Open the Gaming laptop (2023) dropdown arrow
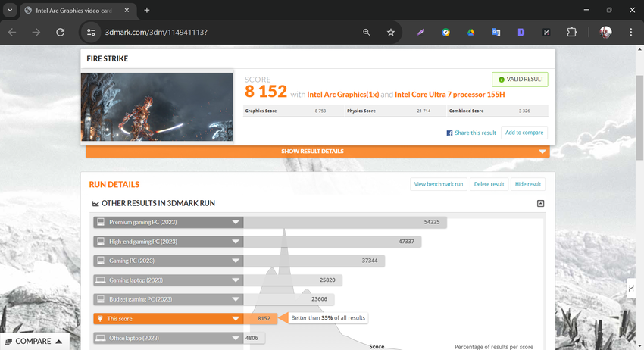Image resolution: width=644 pixels, height=350 pixels. 236,280
